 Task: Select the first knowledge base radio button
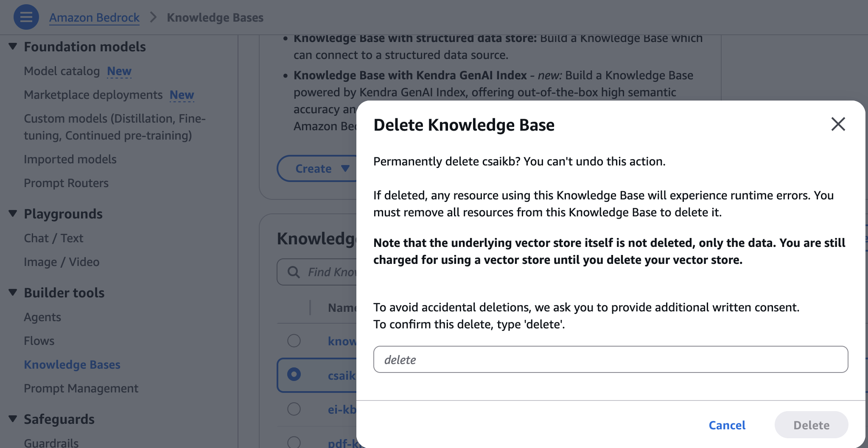pyautogui.click(x=294, y=341)
